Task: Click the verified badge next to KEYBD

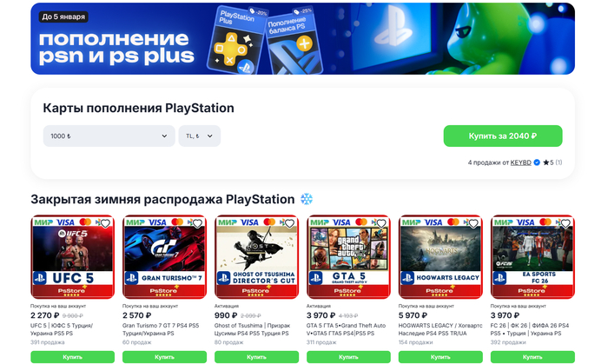Action: point(537,162)
